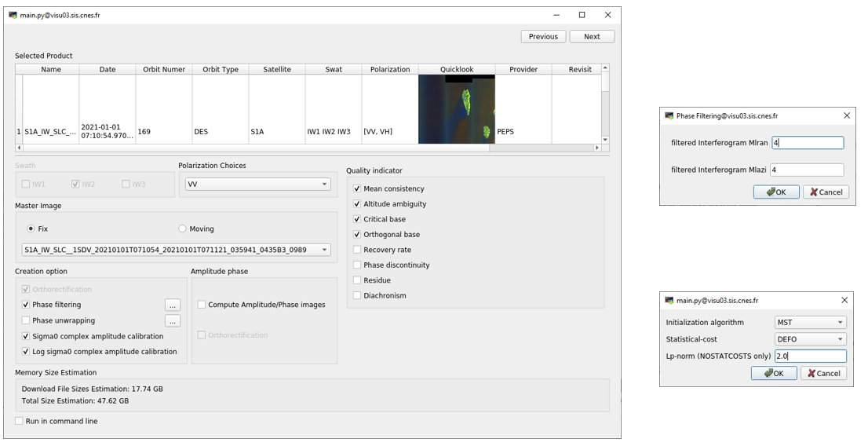
Task: Open the Polarization Choices VV dropdown
Action: click(x=257, y=184)
